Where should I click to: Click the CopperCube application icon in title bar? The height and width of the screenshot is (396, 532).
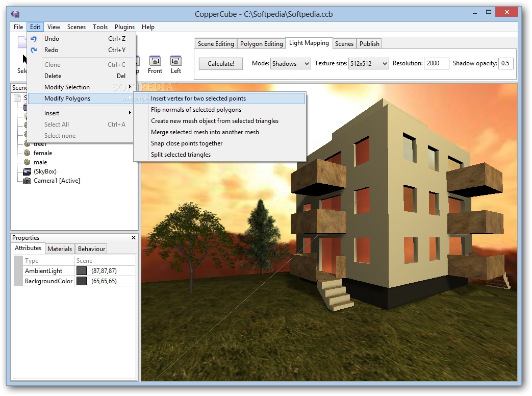[x=15, y=14]
